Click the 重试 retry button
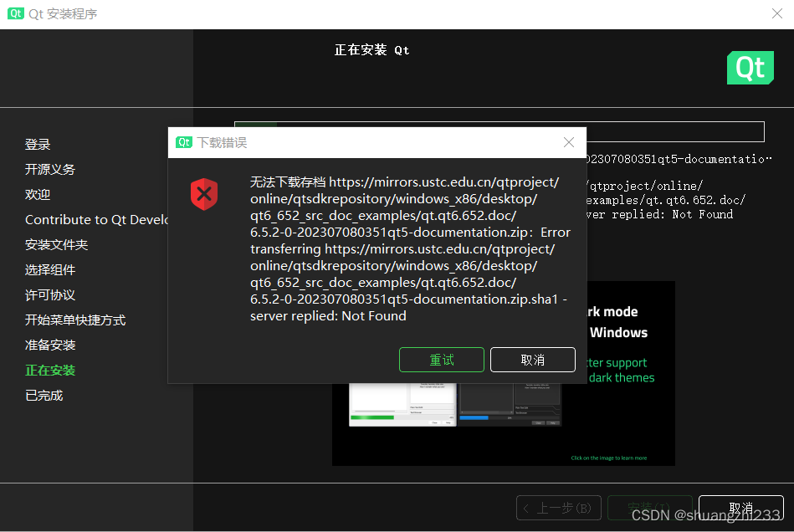This screenshot has width=794, height=532. (x=442, y=360)
